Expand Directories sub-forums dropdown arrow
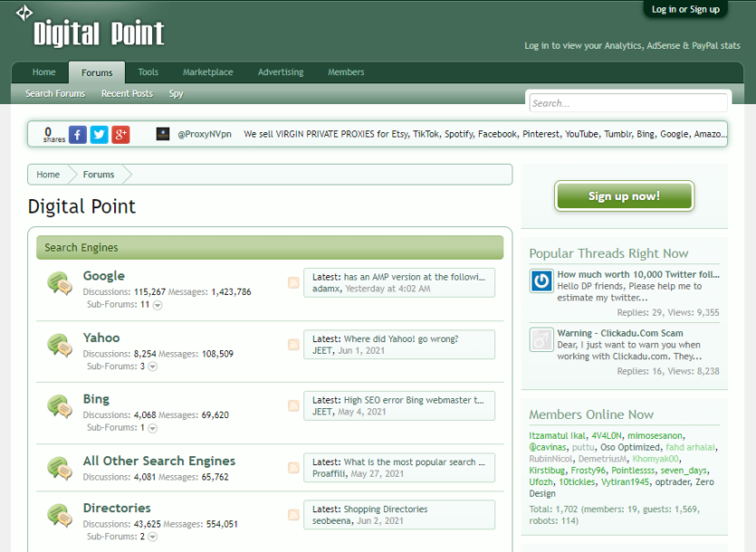 point(152,537)
